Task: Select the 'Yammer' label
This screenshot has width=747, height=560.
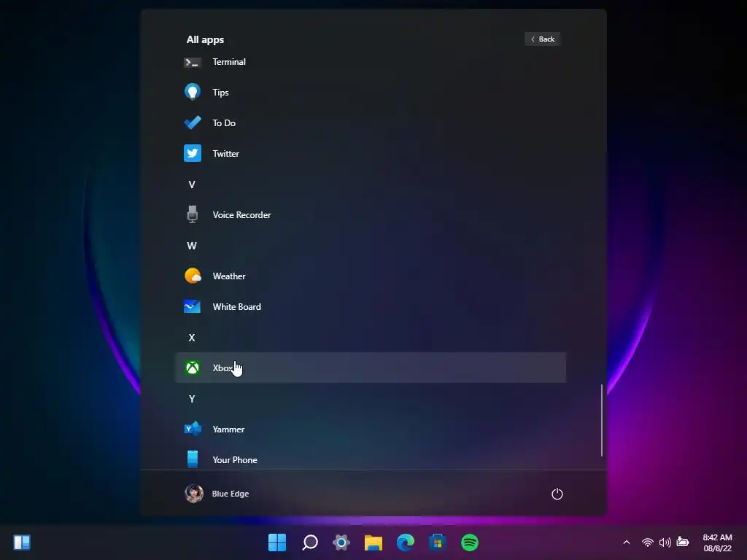Action: coord(228,429)
